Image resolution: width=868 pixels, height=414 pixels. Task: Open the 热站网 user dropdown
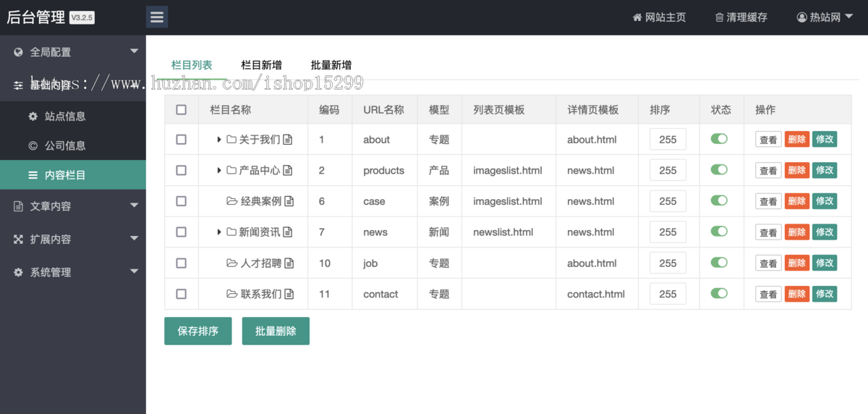tap(825, 17)
